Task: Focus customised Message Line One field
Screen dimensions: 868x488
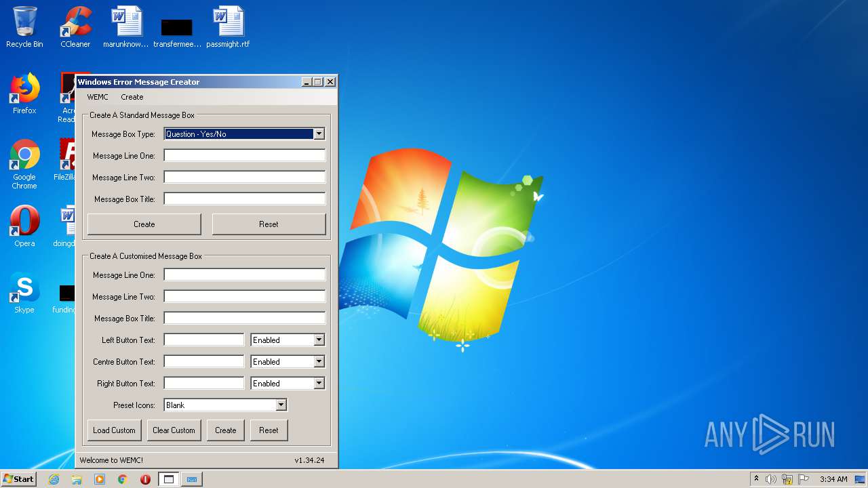Action: coord(244,275)
